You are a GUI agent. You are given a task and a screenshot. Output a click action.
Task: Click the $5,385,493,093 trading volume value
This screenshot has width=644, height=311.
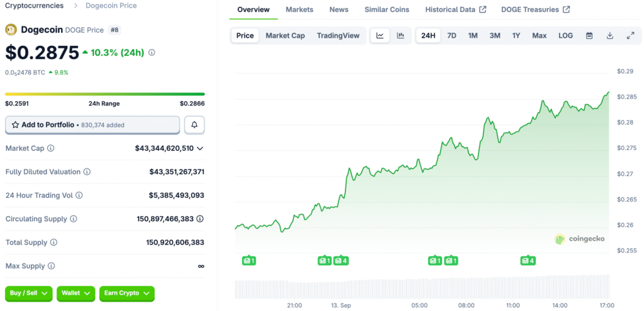coord(177,195)
